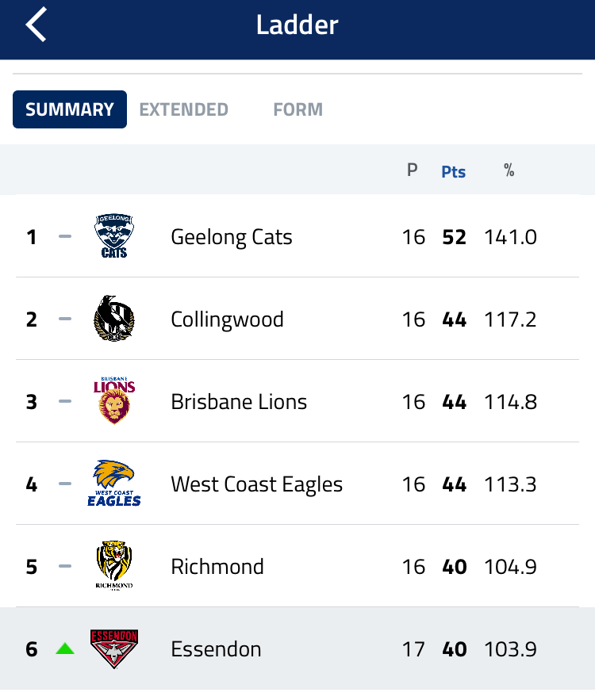Image resolution: width=595 pixels, height=700 pixels.
Task: Go back using the left arrow
Action: [36, 25]
